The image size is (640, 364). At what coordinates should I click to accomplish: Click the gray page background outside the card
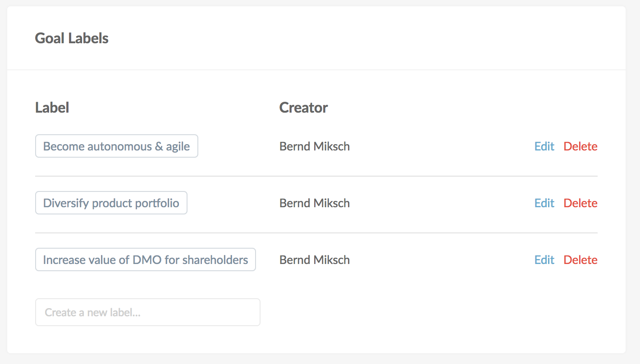tap(633, 180)
